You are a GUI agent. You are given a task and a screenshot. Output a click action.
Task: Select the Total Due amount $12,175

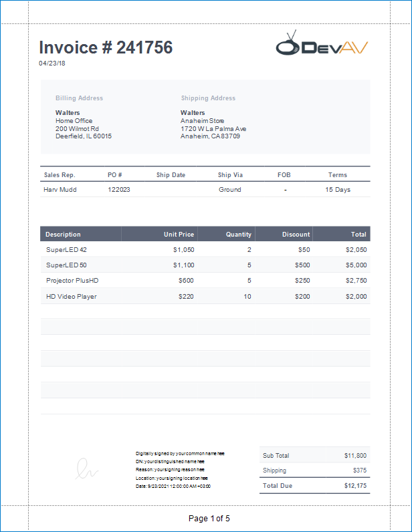(x=355, y=486)
